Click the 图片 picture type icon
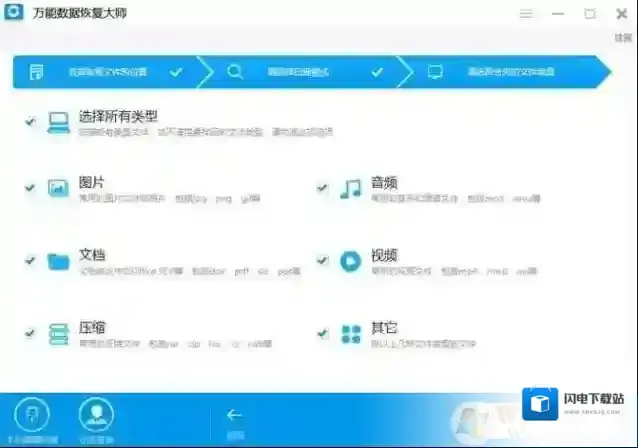This screenshot has width=638, height=448. tap(58, 188)
